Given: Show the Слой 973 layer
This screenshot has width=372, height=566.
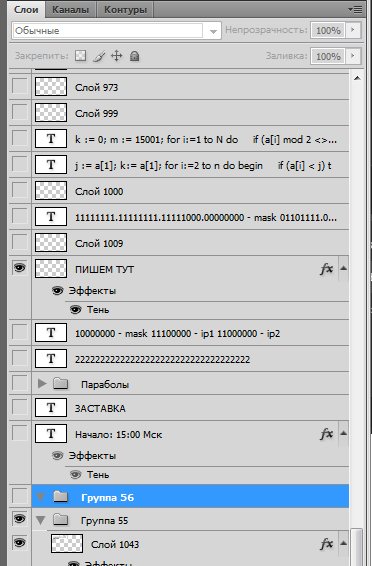Looking at the screenshot, I should 19,86.
